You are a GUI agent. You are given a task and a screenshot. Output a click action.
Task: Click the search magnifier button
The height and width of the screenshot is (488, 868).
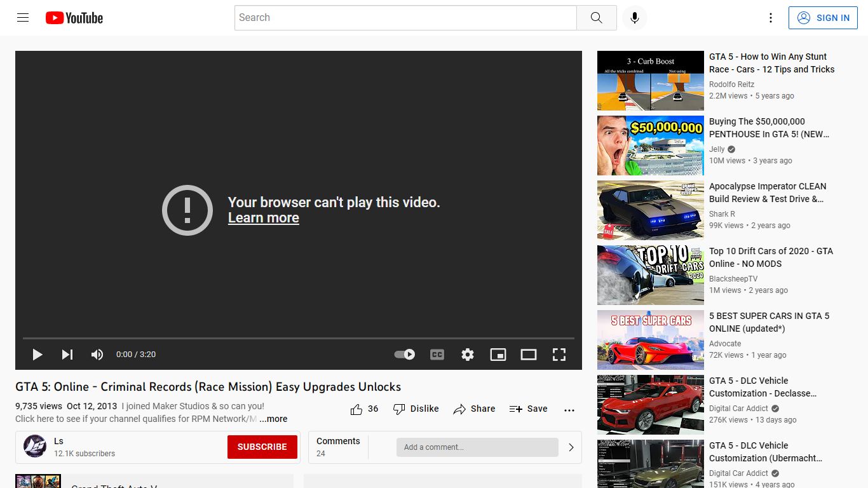[x=596, y=18]
